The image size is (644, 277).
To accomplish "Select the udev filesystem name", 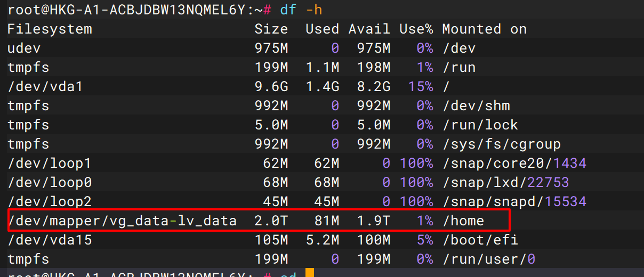I will [x=24, y=48].
